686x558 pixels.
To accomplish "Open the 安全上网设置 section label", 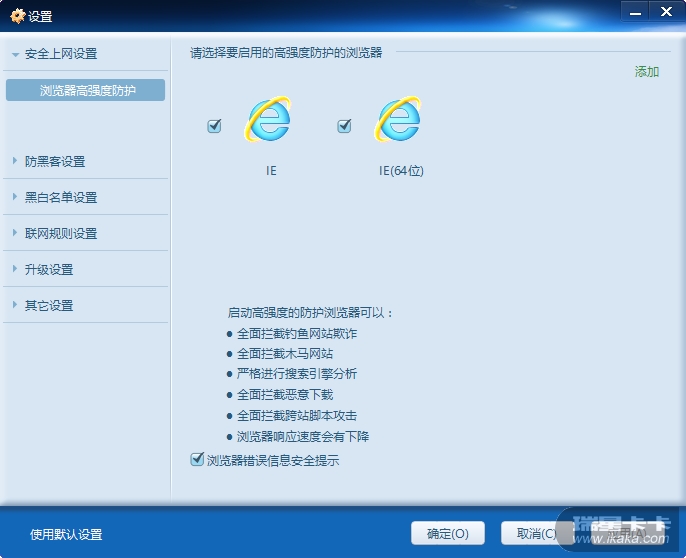I will coord(61,54).
